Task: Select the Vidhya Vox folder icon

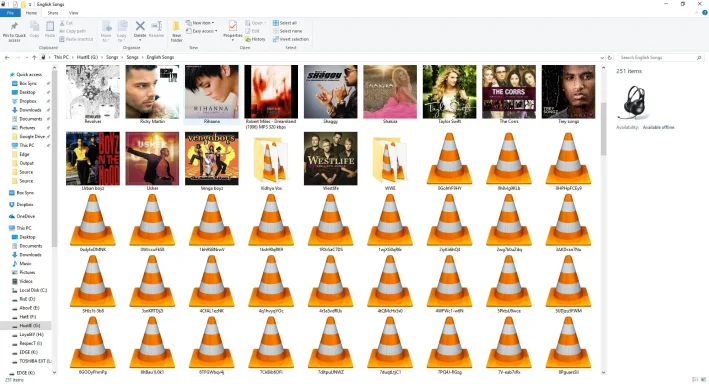Action: [271, 161]
